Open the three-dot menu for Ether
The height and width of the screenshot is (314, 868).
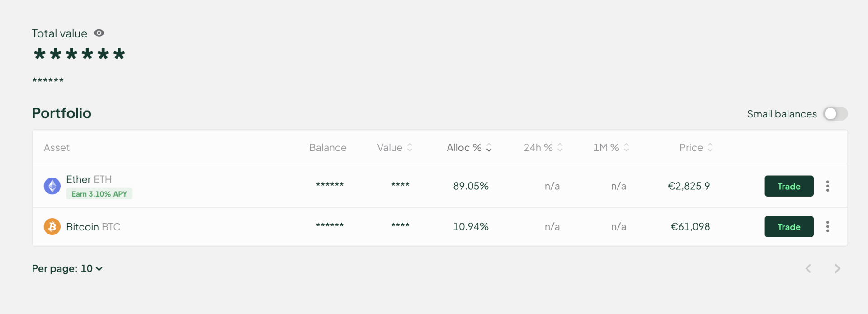tap(827, 186)
